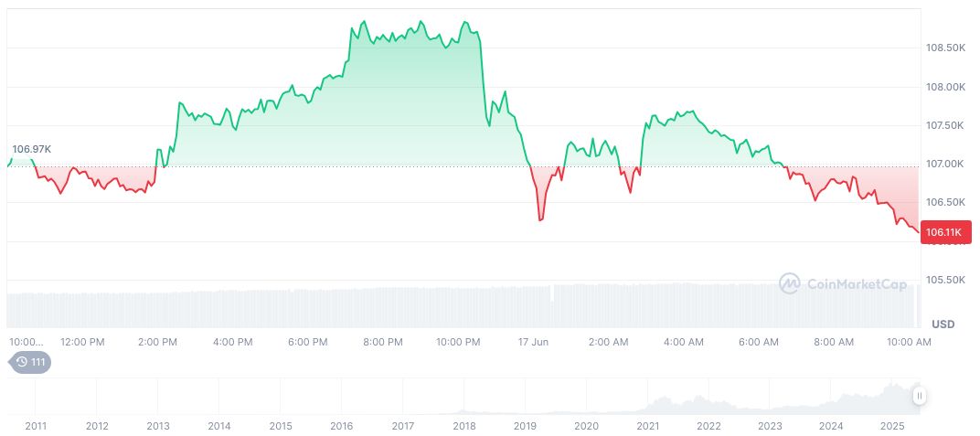Click the 106.97K opening price label
The image size is (980, 436).
click(31, 149)
